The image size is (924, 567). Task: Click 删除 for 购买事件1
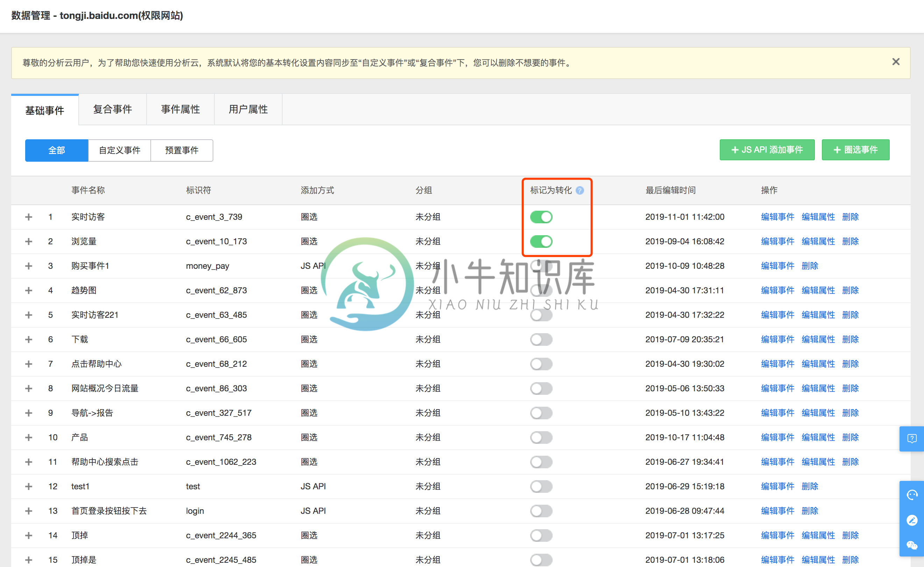pyautogui.click(x=810, y=266)
